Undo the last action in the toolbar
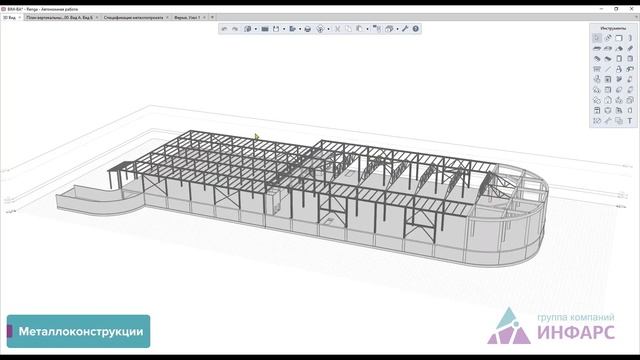 pyautogui.click(x=224, y=29)
